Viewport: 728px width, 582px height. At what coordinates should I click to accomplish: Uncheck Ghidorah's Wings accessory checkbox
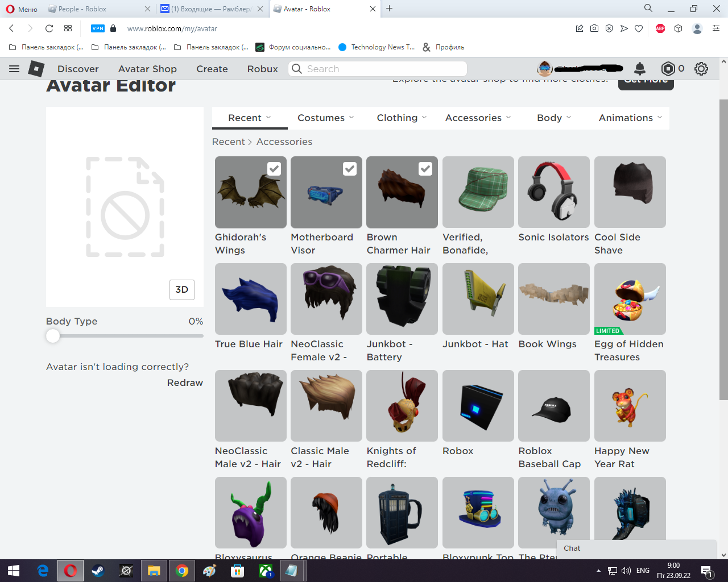[x=274, y=169]
